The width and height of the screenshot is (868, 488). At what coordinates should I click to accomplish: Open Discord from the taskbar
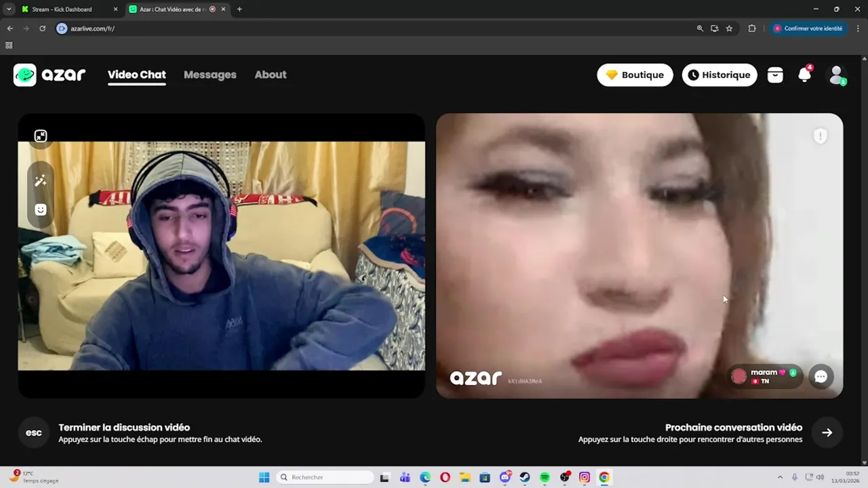[505, 477]
